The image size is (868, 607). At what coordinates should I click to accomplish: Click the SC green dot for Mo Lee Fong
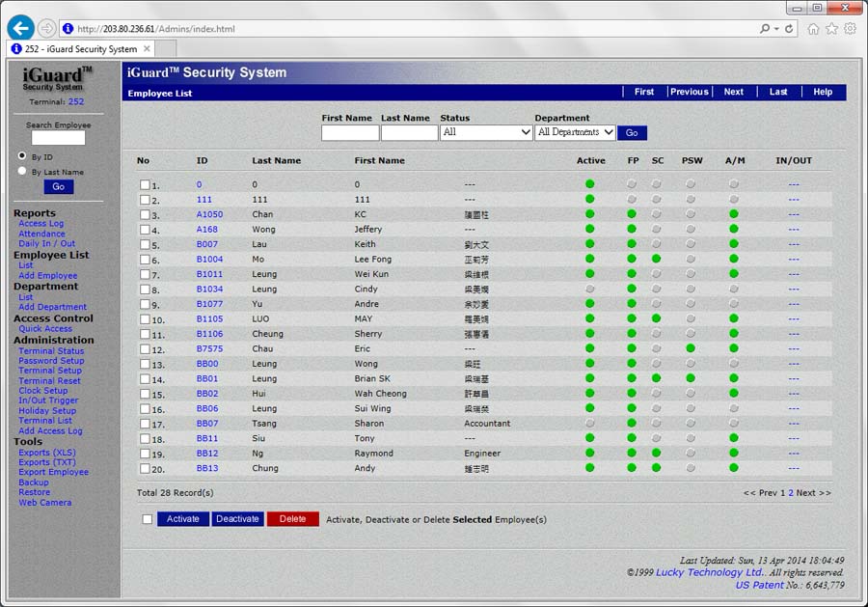[656, 259]
